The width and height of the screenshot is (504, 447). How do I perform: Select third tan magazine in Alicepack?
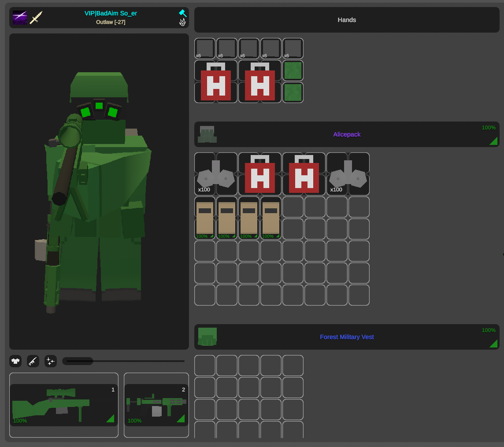249,218
